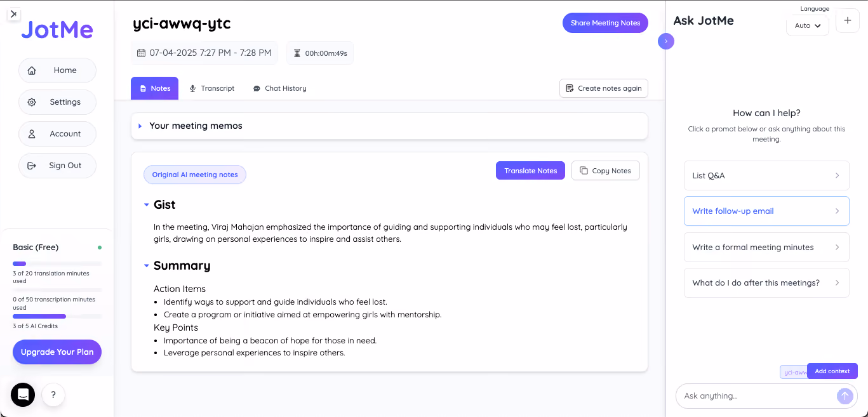Click the close X icon at top-left
Screen dimensions: 868x417
click(x=14, y=13)
